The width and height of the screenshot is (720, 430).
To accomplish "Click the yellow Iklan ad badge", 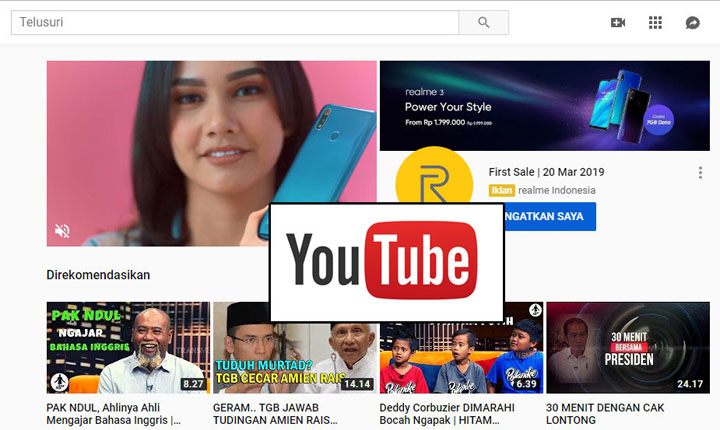I will click(x=501, y=190).
